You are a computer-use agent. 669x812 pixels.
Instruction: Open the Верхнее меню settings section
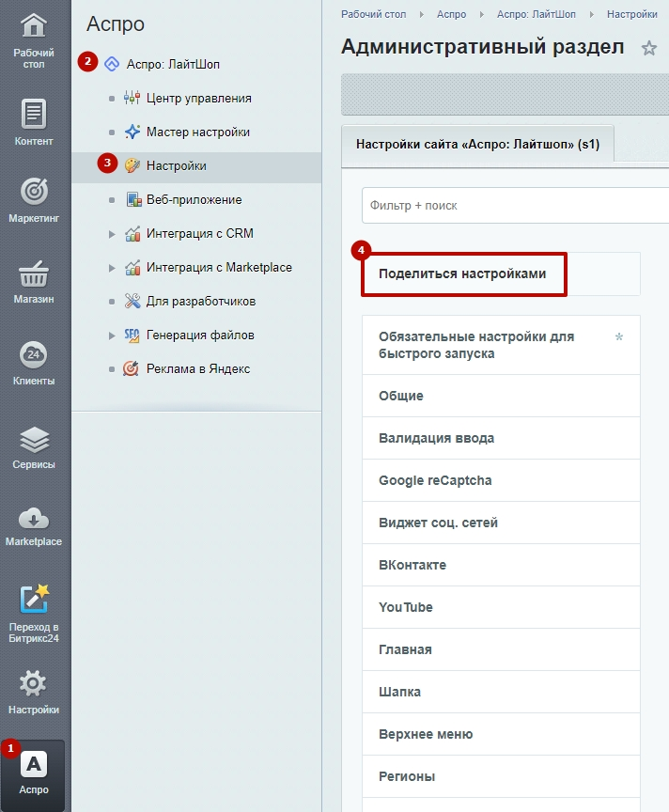coord(501,734)
